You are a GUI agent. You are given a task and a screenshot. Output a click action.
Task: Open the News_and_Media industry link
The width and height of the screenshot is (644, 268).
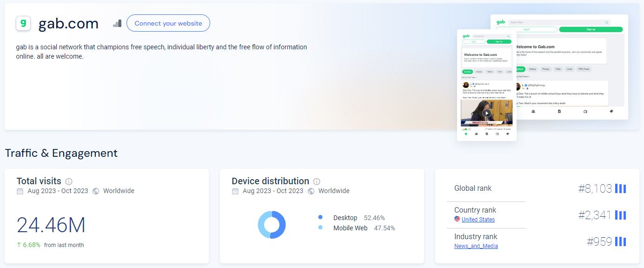pos(476,246)
